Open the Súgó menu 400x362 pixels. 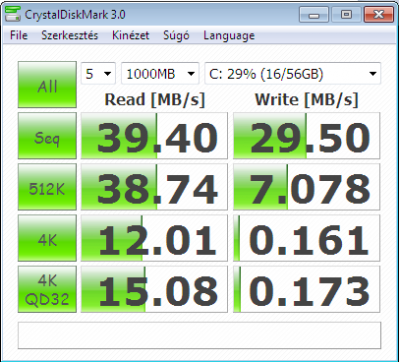176,35
